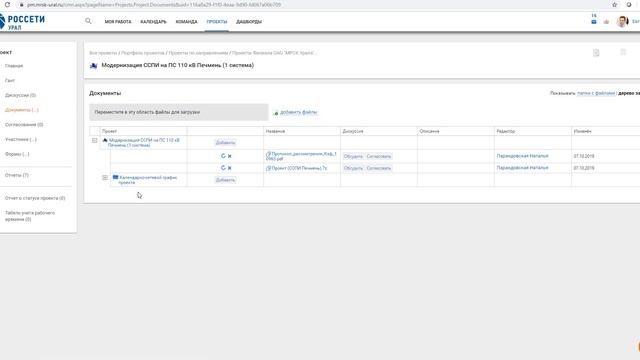Screen dimensions: 640x360
Task: Open the Модернизация ССПИ project link in table
Action: (144, 142)
